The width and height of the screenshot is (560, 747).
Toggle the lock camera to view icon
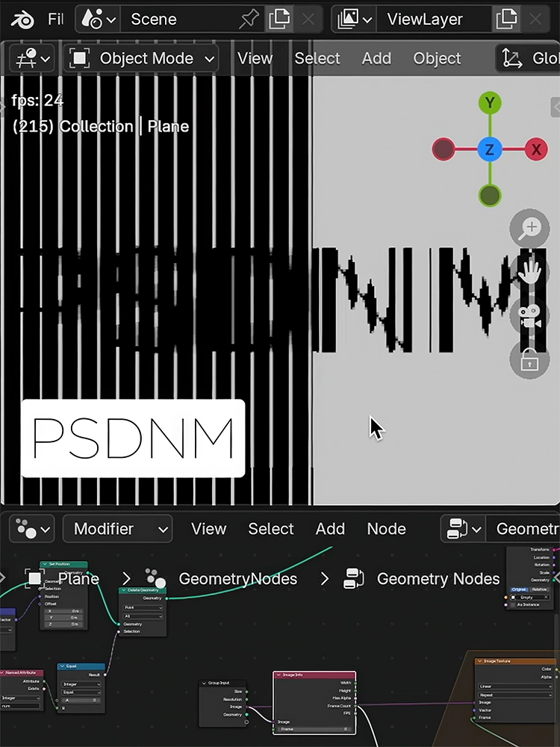coord(529,360)
